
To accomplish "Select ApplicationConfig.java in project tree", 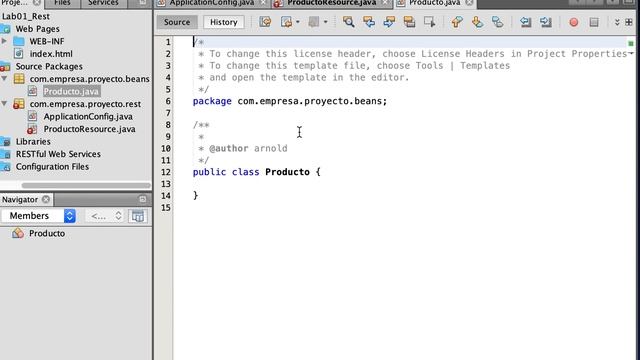I will click(88, 117).
